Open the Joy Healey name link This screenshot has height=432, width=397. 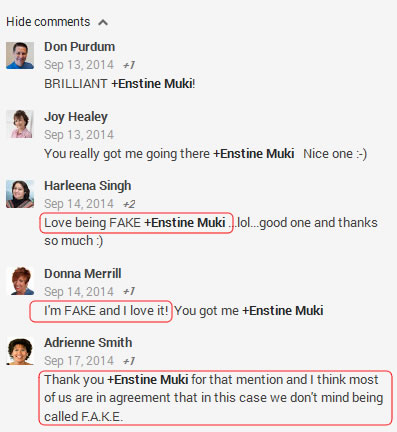[76, 117]
